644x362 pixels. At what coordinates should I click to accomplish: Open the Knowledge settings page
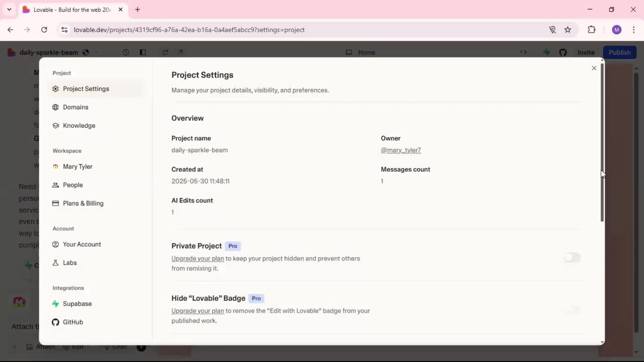pyautogui.click(x=96, y=126)
